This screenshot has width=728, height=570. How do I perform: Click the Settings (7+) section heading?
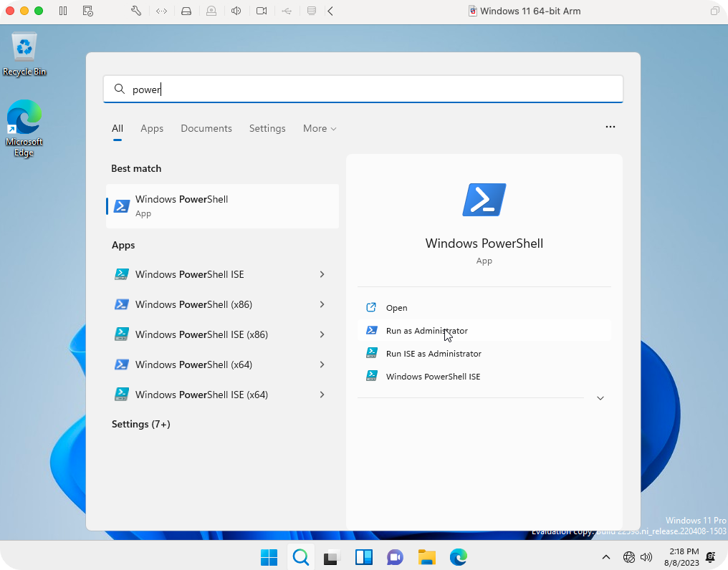pyautogui.click(x=140, y=424)
